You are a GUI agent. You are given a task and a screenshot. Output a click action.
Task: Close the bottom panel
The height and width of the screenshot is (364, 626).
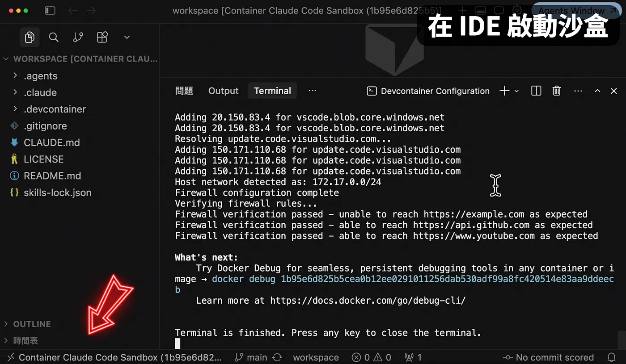tap(614, 91)
